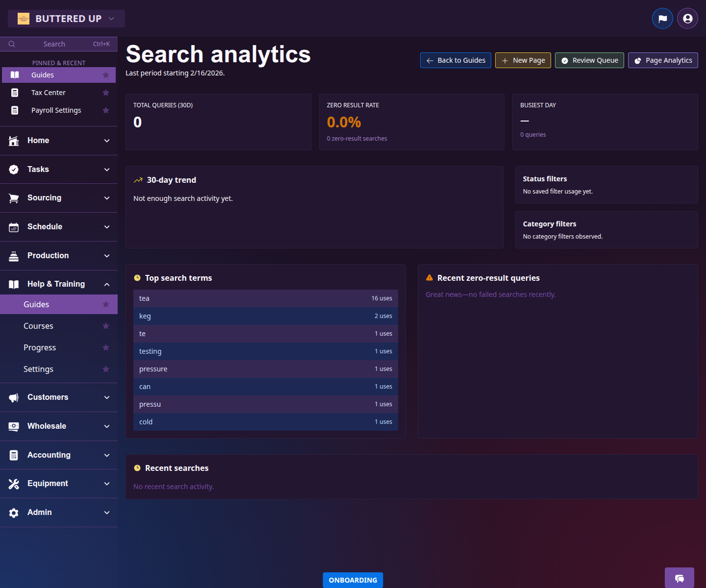Click the Admin gear icon
Image resolution: width=706 pixels, height=588 pixels.
[x=14, y=512]
